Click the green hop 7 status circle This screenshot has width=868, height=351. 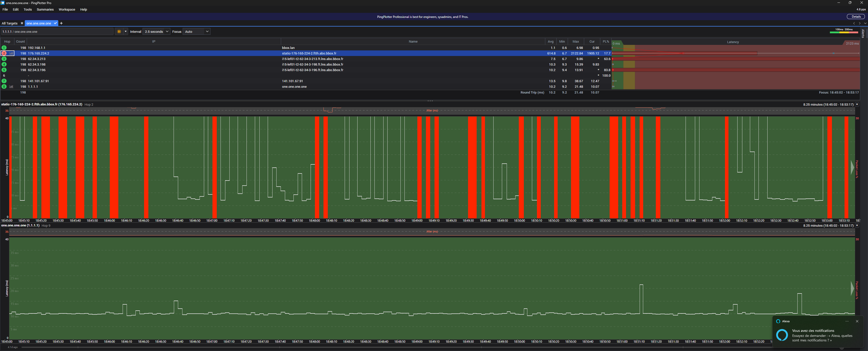click(x=4, y=81)
